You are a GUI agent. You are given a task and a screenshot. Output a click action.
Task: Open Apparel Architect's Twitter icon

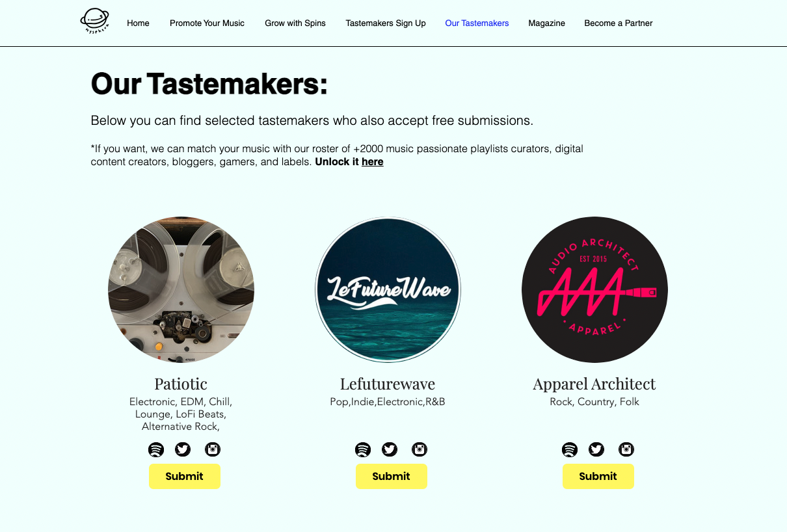pyautogui.click(x=596, y=449)
